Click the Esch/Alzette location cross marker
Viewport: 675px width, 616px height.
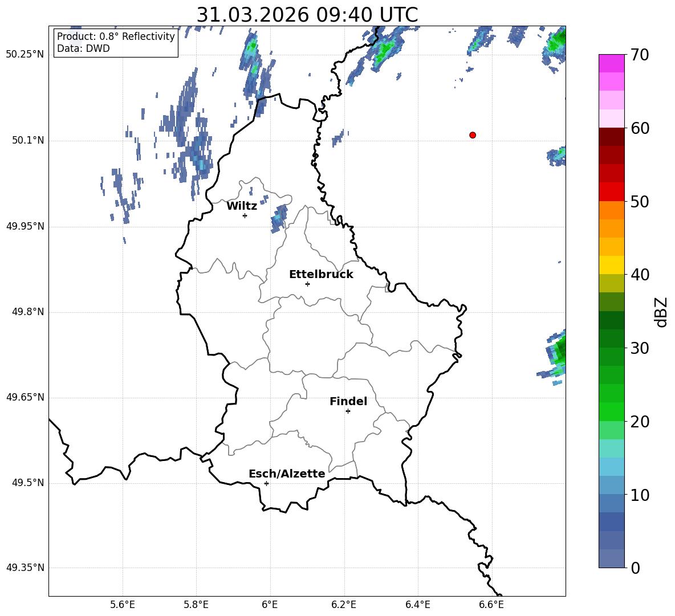point(266,483)
